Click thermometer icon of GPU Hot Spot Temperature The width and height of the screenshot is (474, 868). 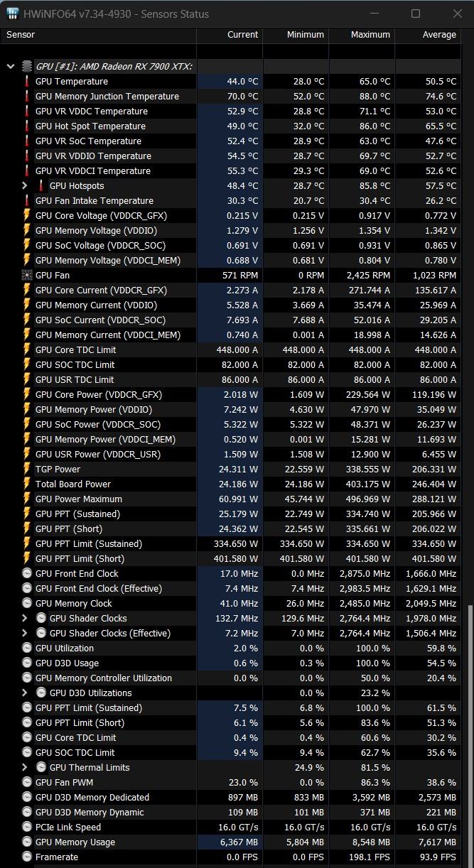tap(27, 126)
